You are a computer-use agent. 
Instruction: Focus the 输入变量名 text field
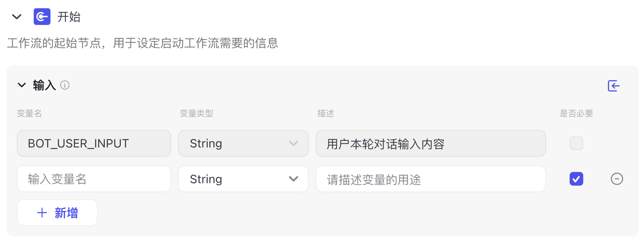(x=94, y=179)
